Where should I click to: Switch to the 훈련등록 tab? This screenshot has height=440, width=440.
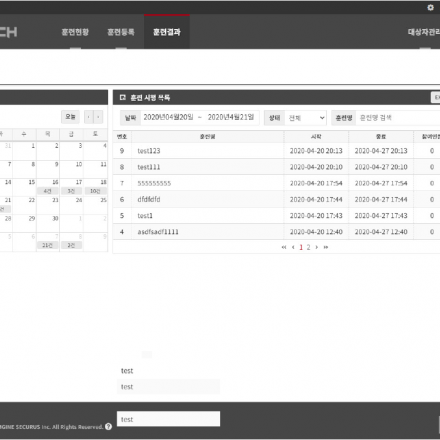(x=121, y=32)
